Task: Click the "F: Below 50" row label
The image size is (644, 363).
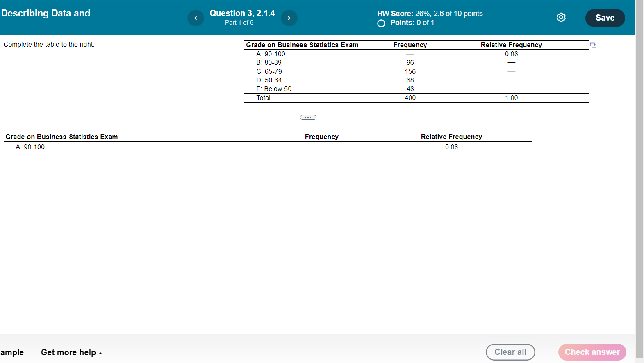Action: click(x=274, y=89)
